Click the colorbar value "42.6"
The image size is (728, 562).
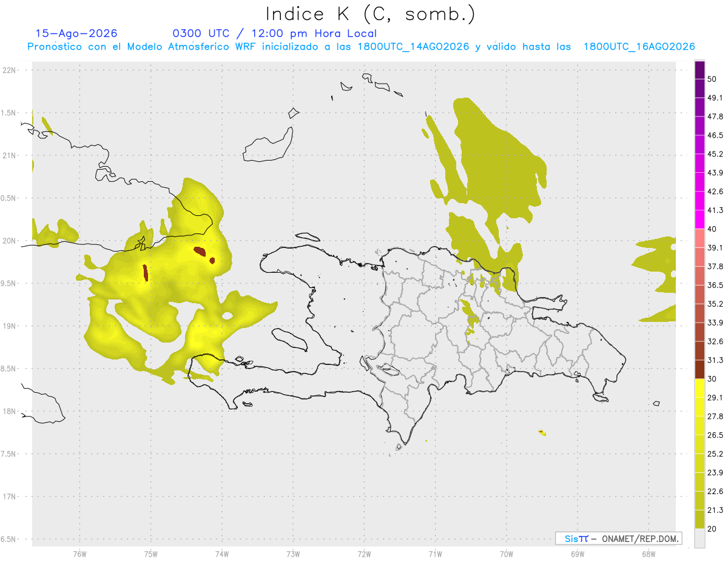(715, 192)
